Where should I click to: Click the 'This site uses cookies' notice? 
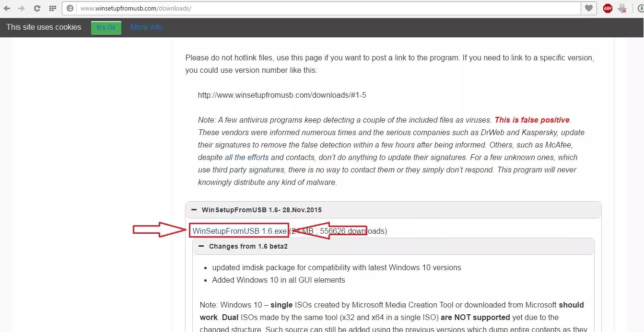(44, 27)
